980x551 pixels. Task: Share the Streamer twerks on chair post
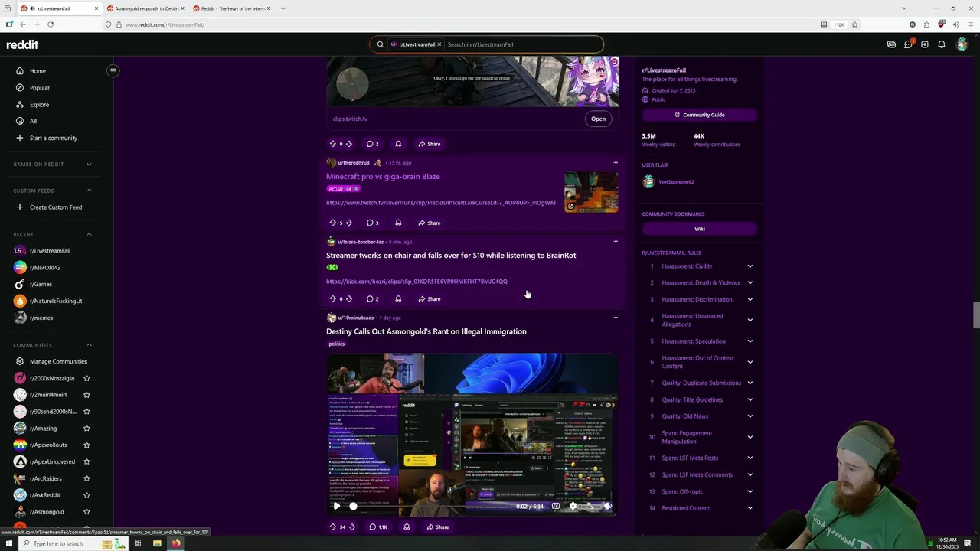coord(430,298)
